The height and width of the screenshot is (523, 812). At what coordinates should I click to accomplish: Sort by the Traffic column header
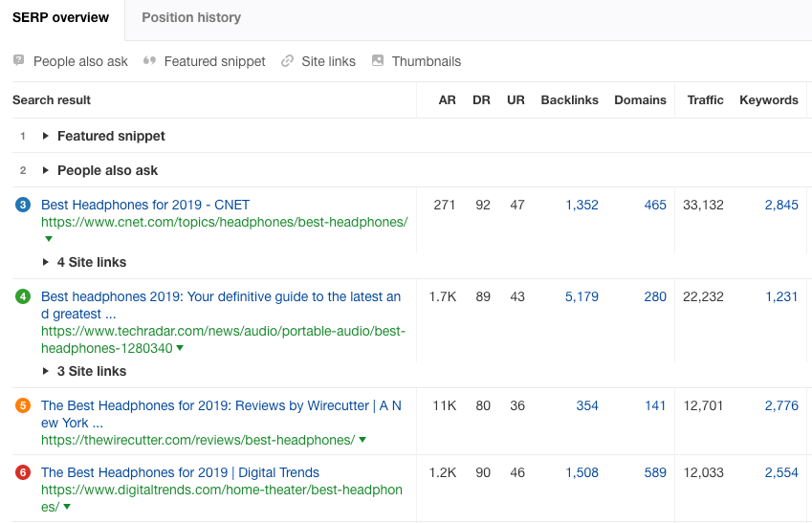coord(705,99)
